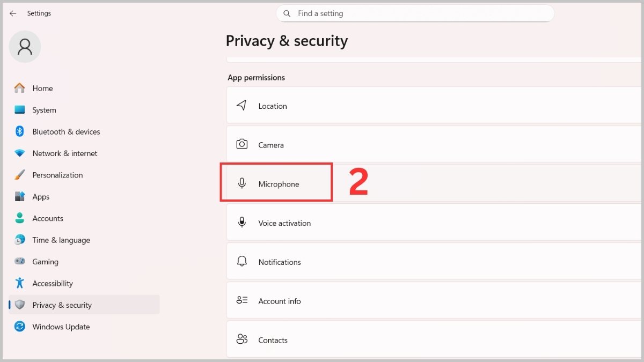
Task: Click the Contacts people icon
Action: click(242, 339)
